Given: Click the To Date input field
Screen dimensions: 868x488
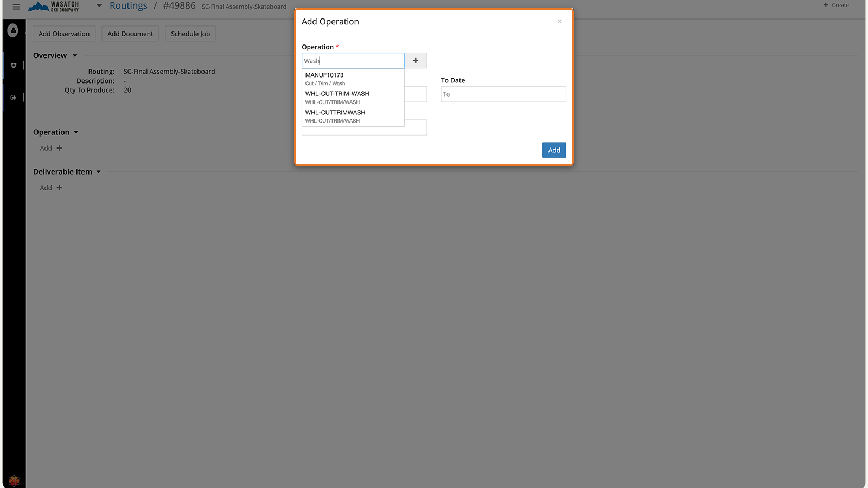Looking at the screenshot, I should (x=503, y=94).
